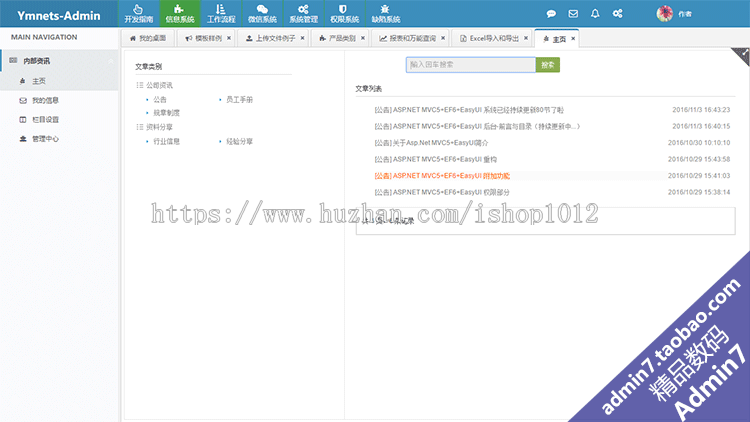Close the active 主页 tab
This screenshot has width=750, height=422.
coord(573,39)
